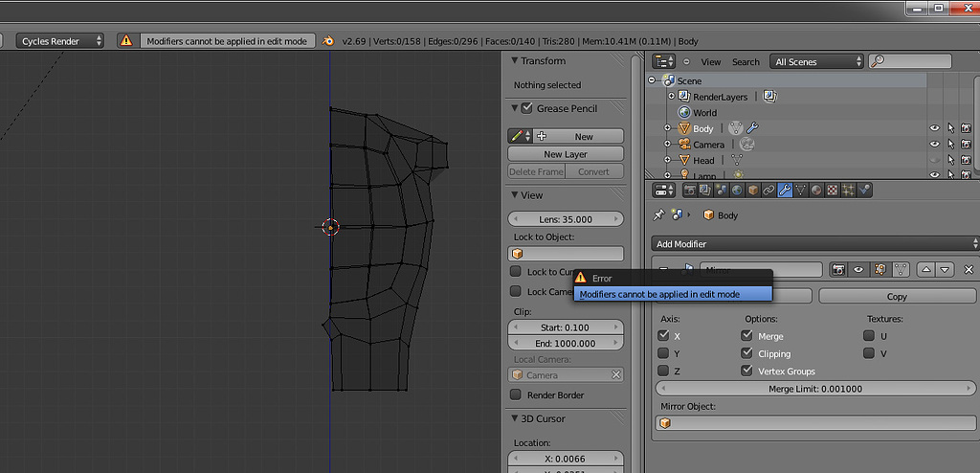Open the properties editor type selector

(664, 191)
